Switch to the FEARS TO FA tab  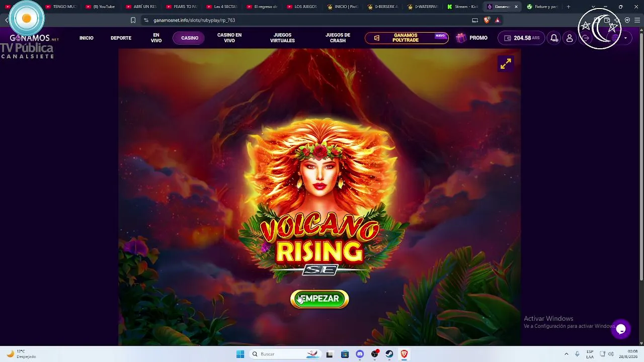[182, 7]
